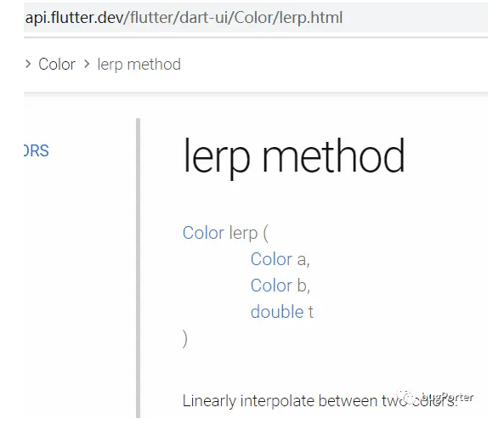This screenshot has width=504, height=430.
Task: Open the partially visible ORS sidebar link
Action: (37, 150)
